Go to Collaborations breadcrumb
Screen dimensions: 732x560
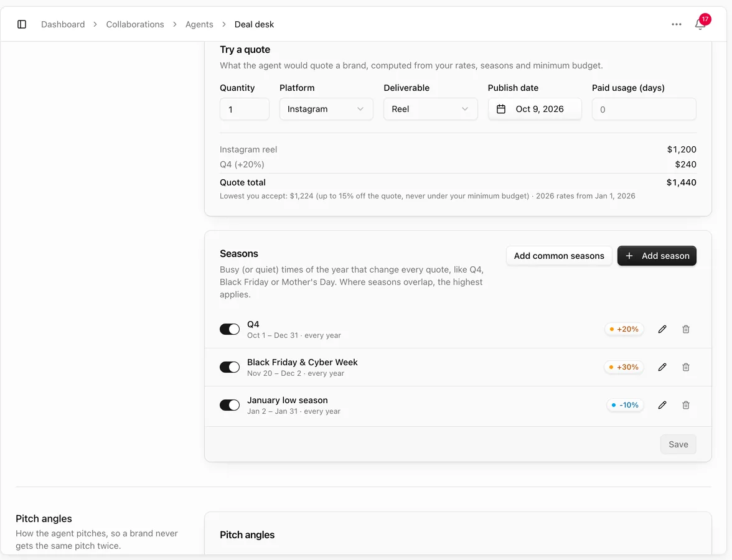[x=135, y=24]
